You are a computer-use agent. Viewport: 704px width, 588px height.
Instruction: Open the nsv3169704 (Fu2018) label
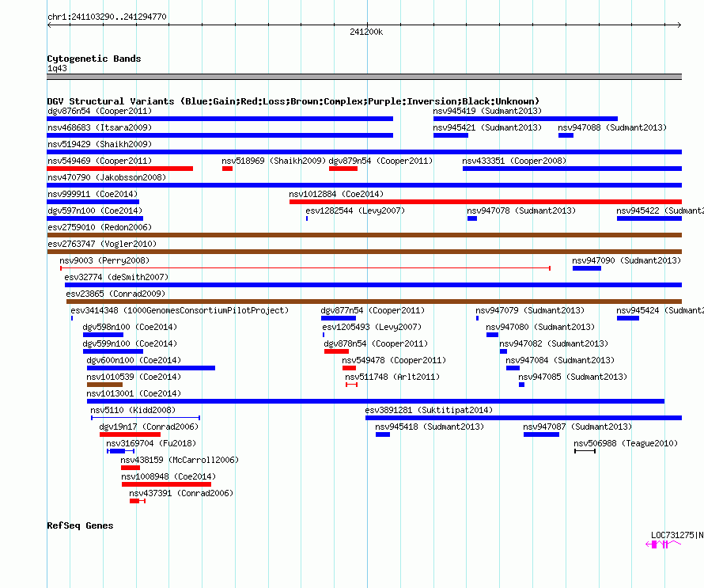151,443
